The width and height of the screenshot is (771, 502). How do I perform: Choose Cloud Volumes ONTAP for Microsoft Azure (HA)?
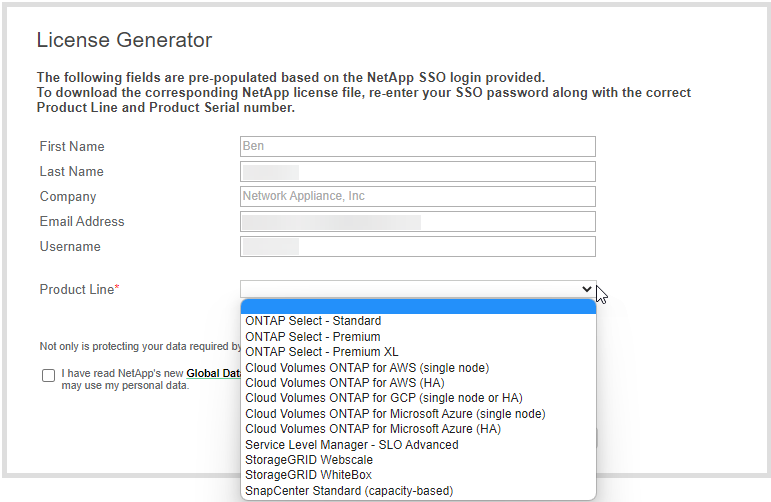click(373, 429)
